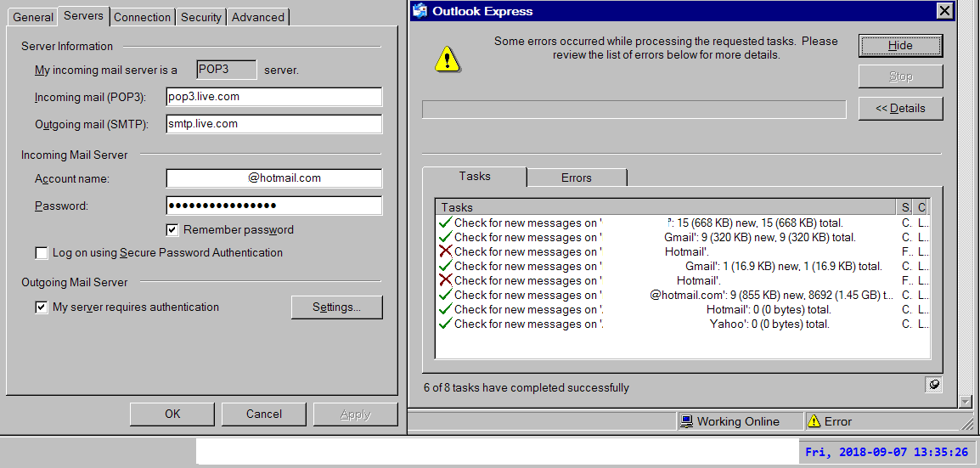Viewport: 980px width, 468px height.
Task: Click the Incoming mail (POP3) field
Action: pos(273,97)
